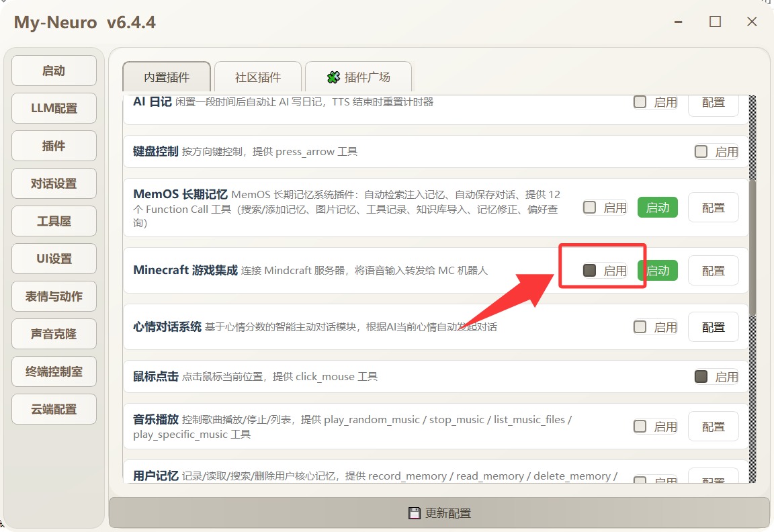Click the plugin list vertical scrollbar
Viewport: 774px width, 532px height.
(752, 242)
